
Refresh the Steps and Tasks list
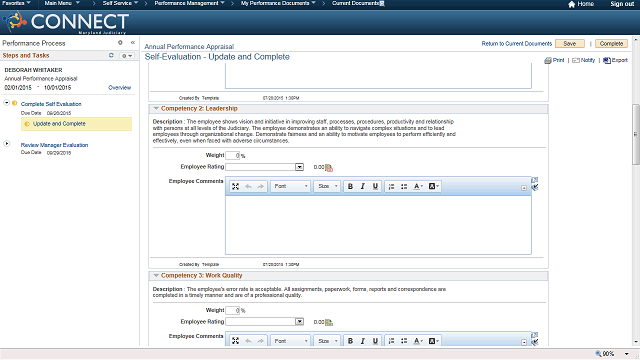(111, 55)
